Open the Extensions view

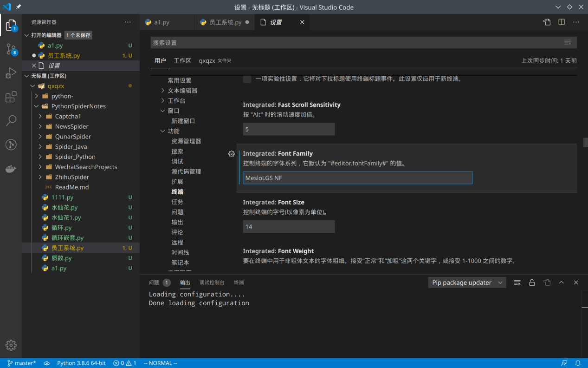11,97
